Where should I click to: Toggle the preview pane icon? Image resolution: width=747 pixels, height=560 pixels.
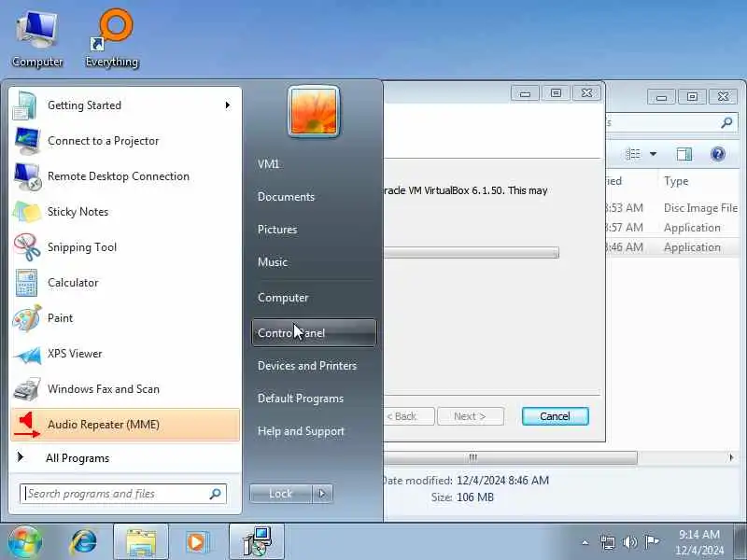pos(684,154)
